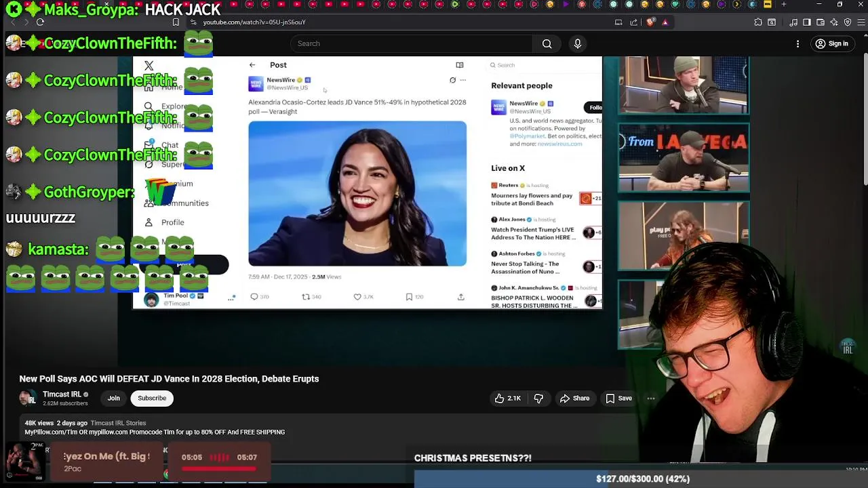Screen dimensions: 868x488
Task: Dislike the video via thumbs down
Action: point(538,398)
